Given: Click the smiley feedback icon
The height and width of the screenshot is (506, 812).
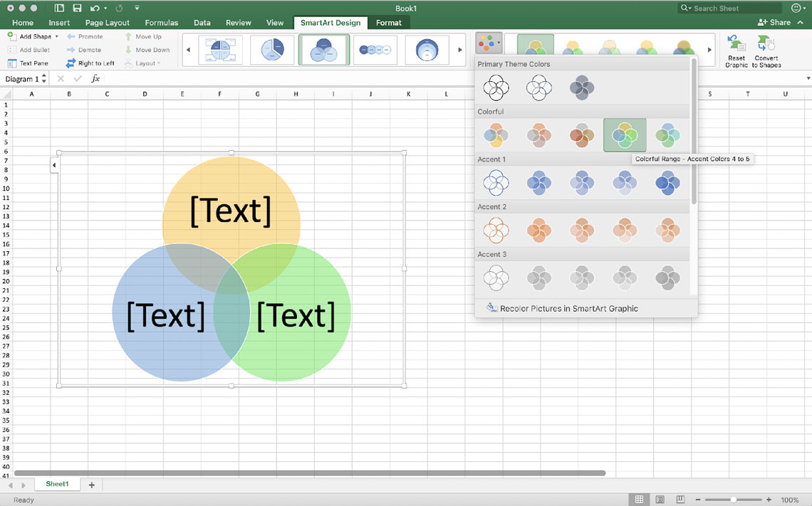Looking at the screenshot, I should 796,8.
